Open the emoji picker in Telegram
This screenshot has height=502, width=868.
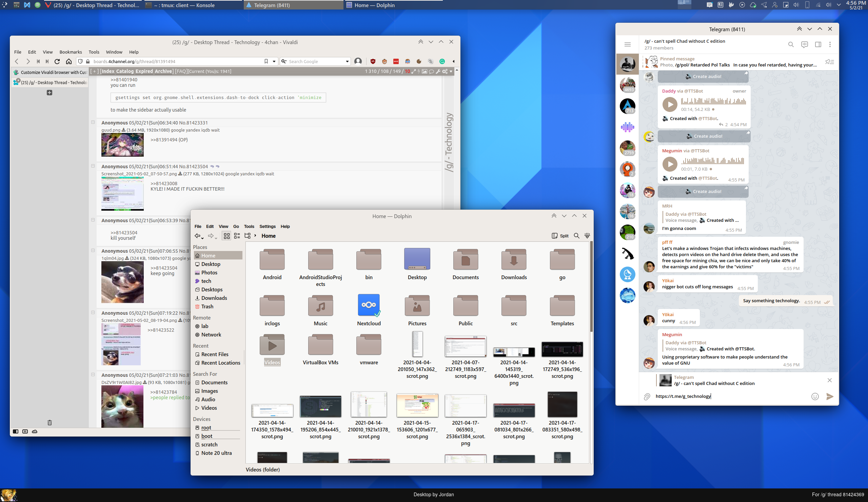coord(815,396)
